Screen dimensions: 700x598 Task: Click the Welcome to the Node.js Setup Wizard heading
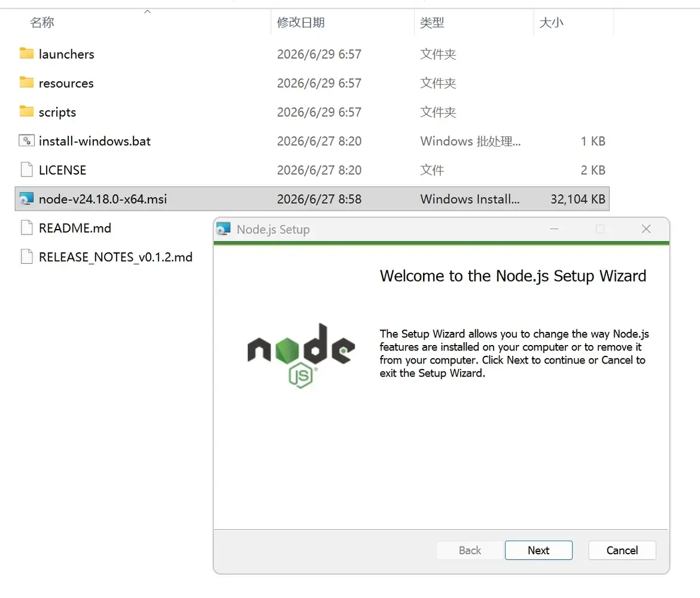coord(513,276)
